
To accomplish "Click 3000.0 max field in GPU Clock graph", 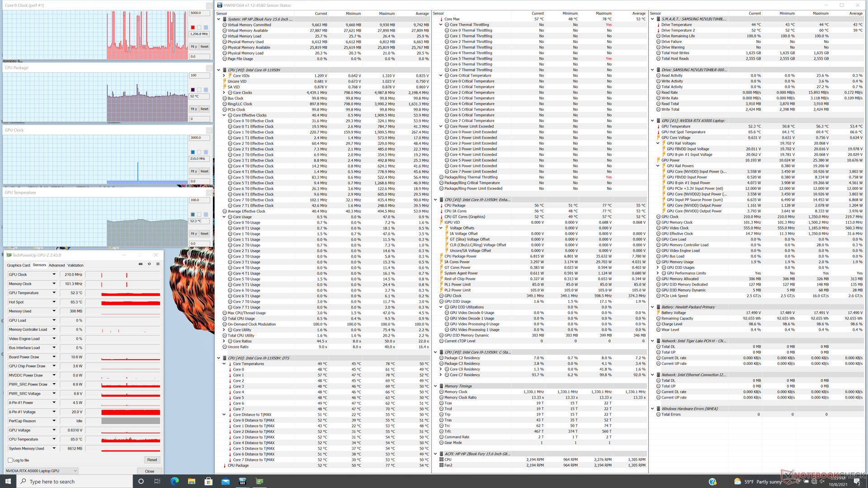I will pyautogui.click(x=199, y=138).
